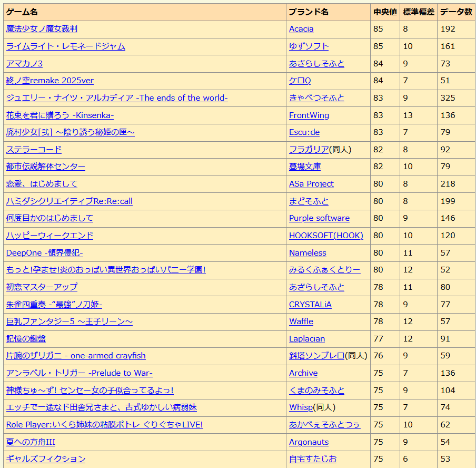
Task: Open the ゆずソフト brand link
Action: [309, 46]
